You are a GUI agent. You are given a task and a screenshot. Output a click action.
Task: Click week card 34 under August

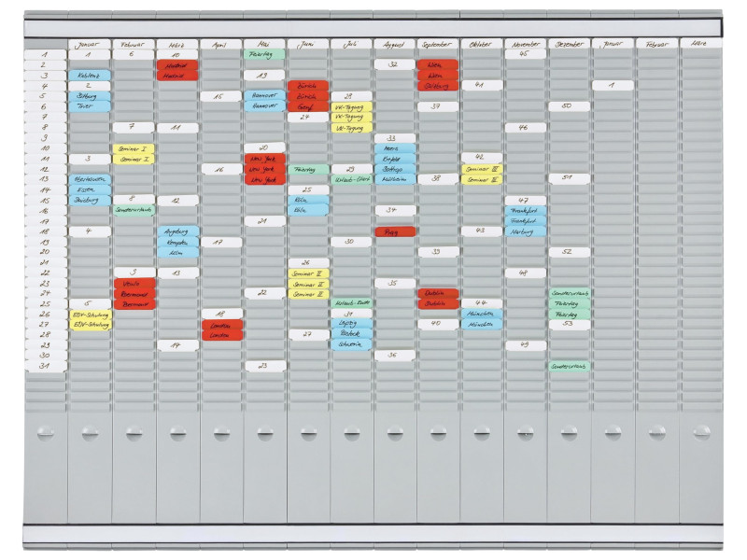(394, 209)
